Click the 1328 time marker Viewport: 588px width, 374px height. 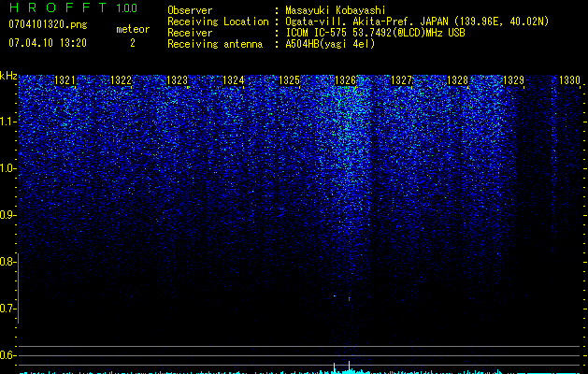click(x=458, y=80)
